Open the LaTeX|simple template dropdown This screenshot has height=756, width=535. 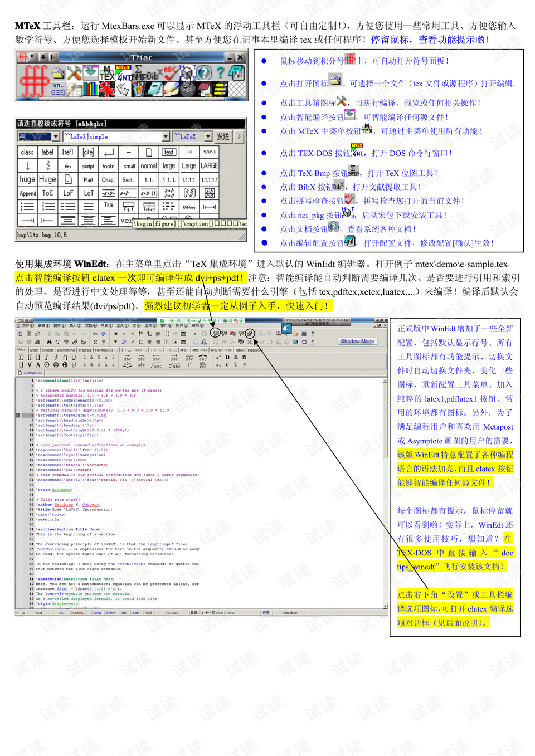[167, 136]
